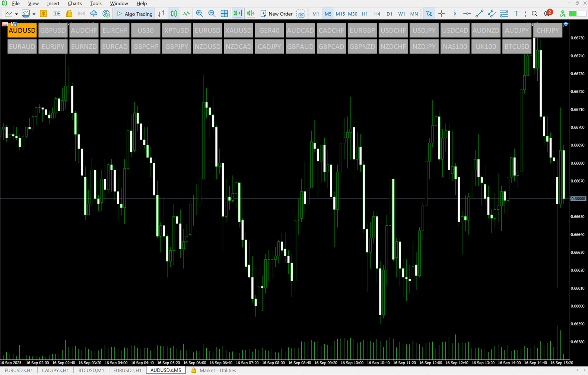
Task: Switch to BTCUSD symbol button
Action: pos(517,47)
